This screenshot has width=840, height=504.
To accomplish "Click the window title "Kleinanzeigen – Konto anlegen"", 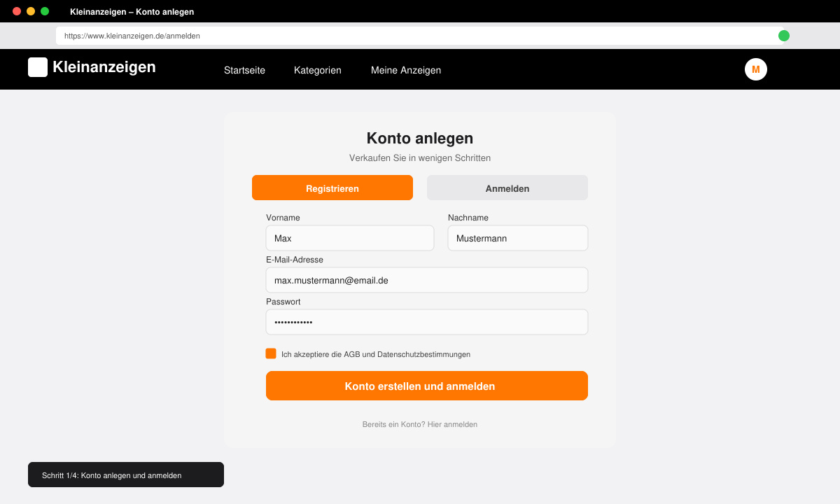I will [132, 12].
